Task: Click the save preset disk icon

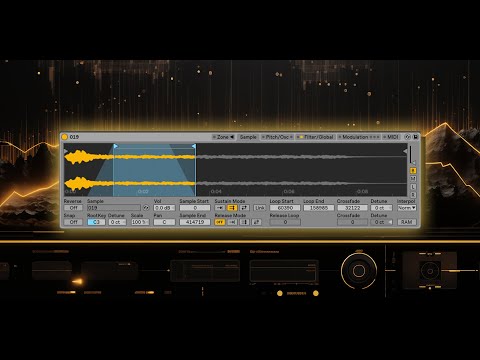Action: [x=416, y=137]
